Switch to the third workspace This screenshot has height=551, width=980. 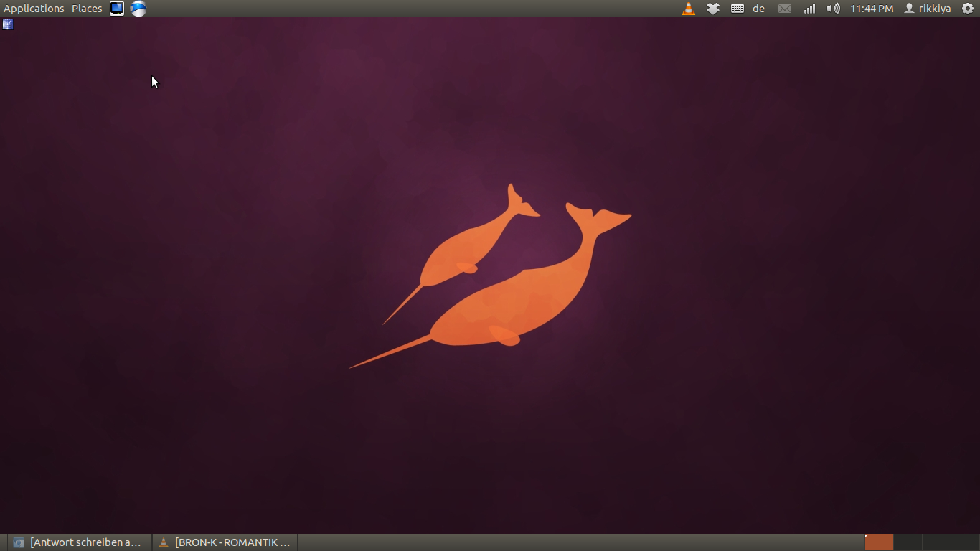[x=936, y=542]
